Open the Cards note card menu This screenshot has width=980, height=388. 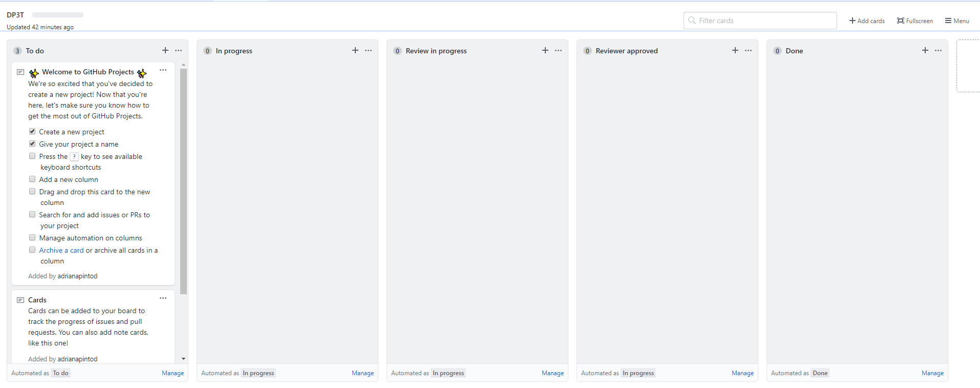pos(163,298)
